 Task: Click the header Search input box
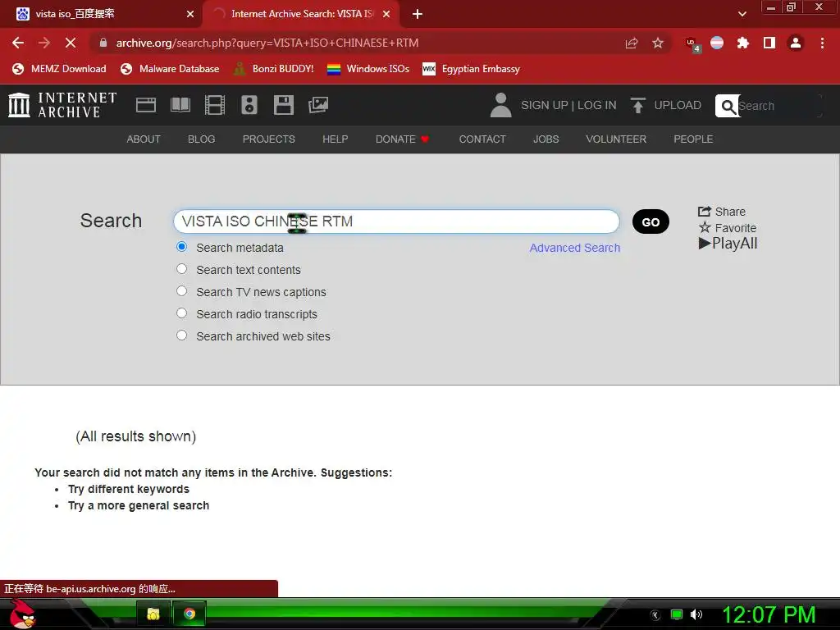(779, 106)
